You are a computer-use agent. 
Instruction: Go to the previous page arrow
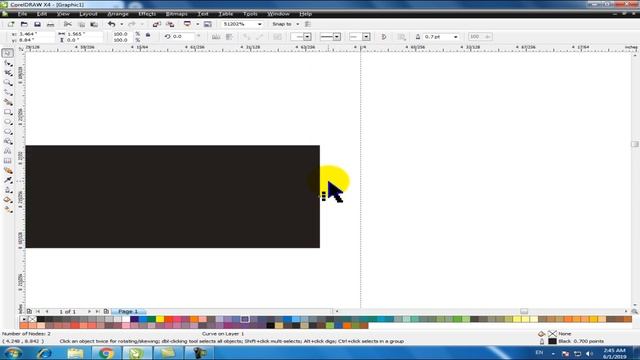coord(47,311)
